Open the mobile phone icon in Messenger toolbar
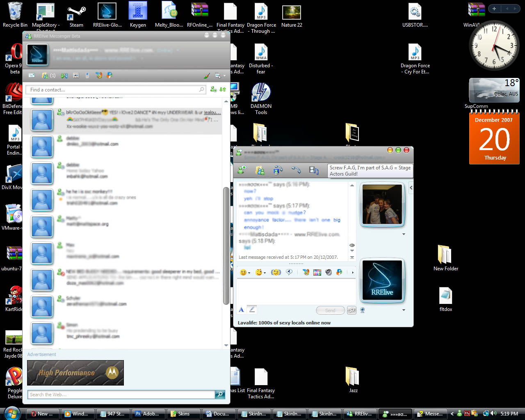 [x=87, y=75]
